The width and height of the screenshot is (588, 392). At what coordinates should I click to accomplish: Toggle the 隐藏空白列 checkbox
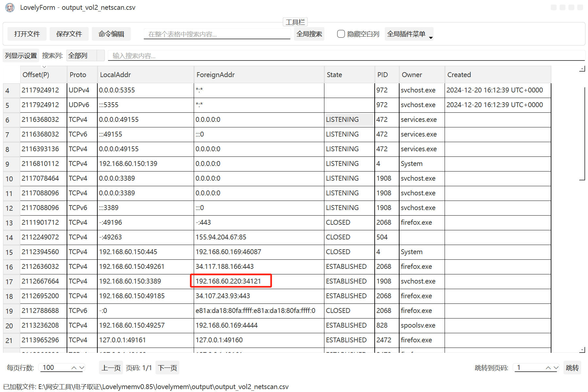tap(341, 34)
